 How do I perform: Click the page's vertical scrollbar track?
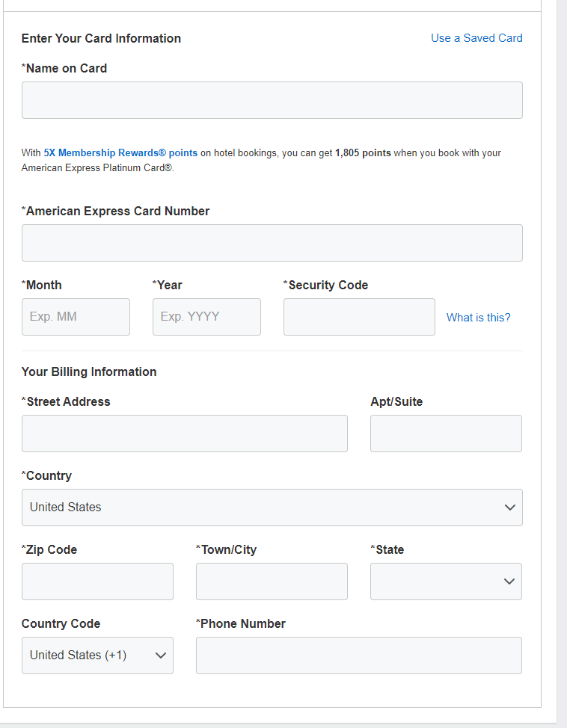pyautogui.click(x=562, y=364)
